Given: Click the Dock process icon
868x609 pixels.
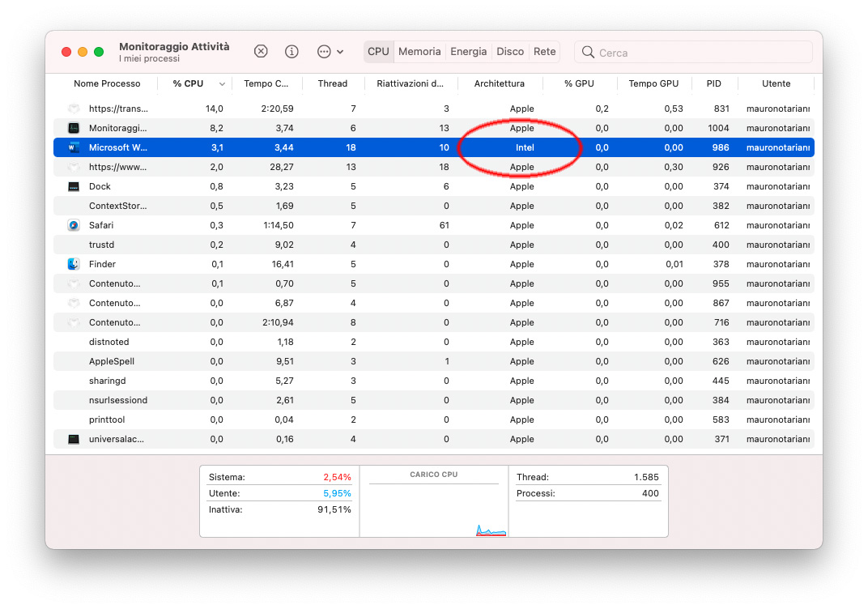Looking at the screenshot, I should click(74, 186).
